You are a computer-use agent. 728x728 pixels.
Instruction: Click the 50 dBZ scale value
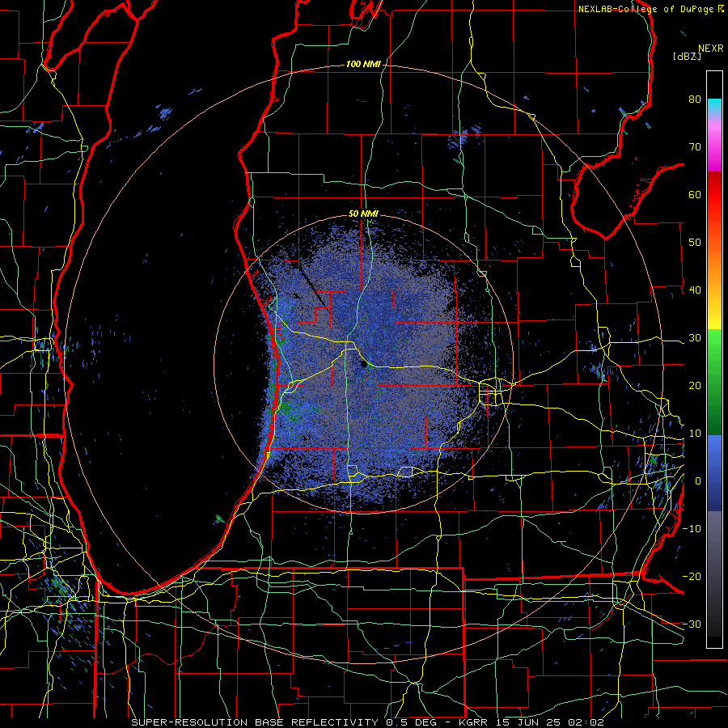point(695,243)
